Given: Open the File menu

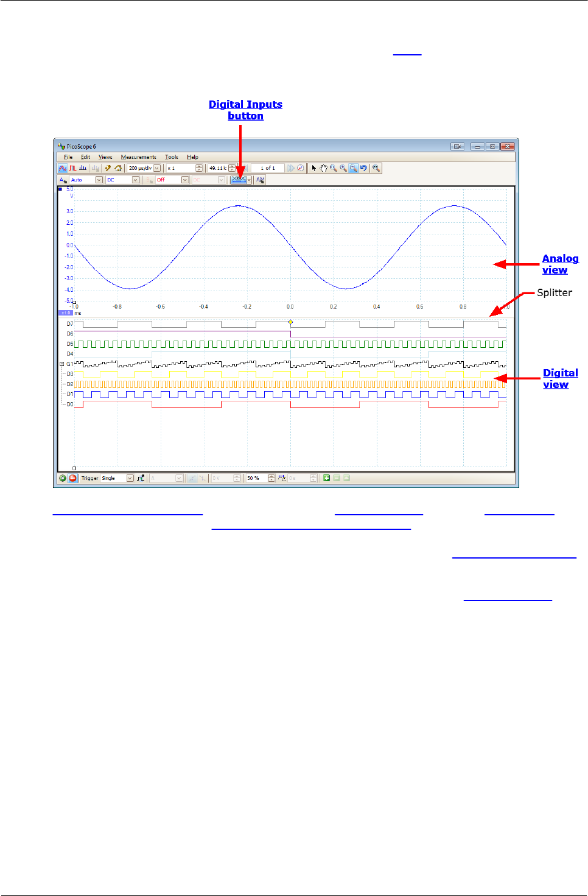Looking at the screenshot, I should pyautogui.click(x=68, y=157).
